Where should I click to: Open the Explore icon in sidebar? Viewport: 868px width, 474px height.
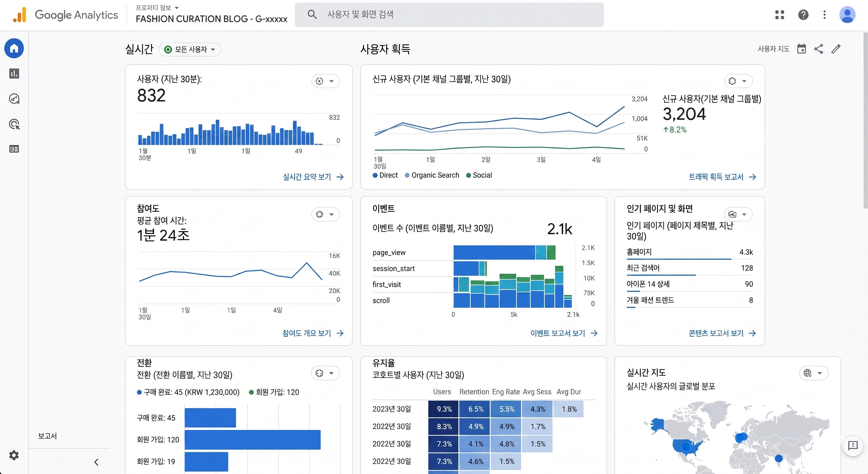pyautogui.click(x=14, y=99)
